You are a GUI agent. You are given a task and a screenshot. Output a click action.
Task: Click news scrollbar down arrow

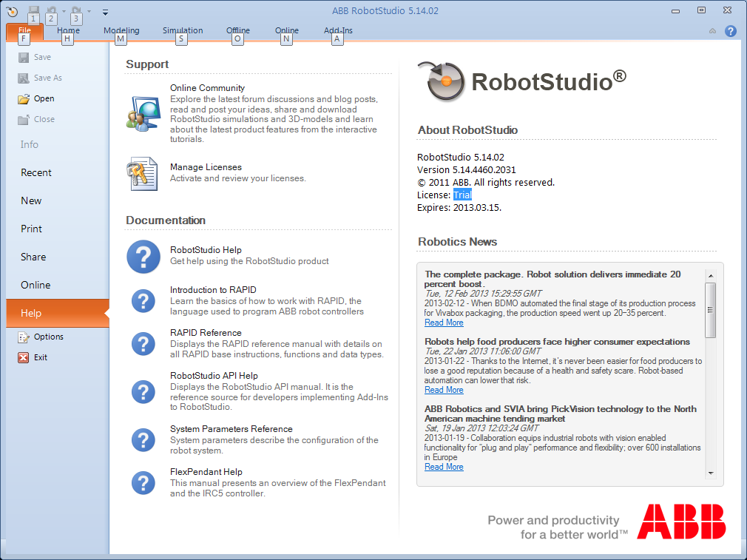tap(710, 473)
